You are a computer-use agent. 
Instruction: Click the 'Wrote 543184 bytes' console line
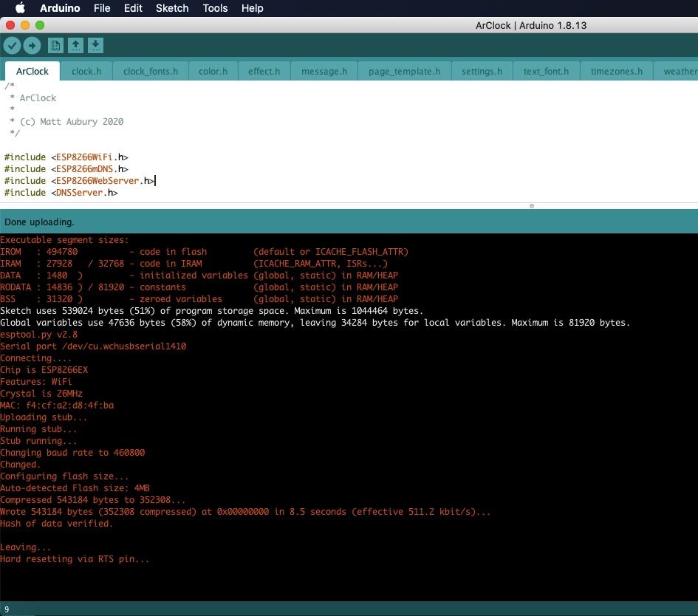tap(245, 512)
